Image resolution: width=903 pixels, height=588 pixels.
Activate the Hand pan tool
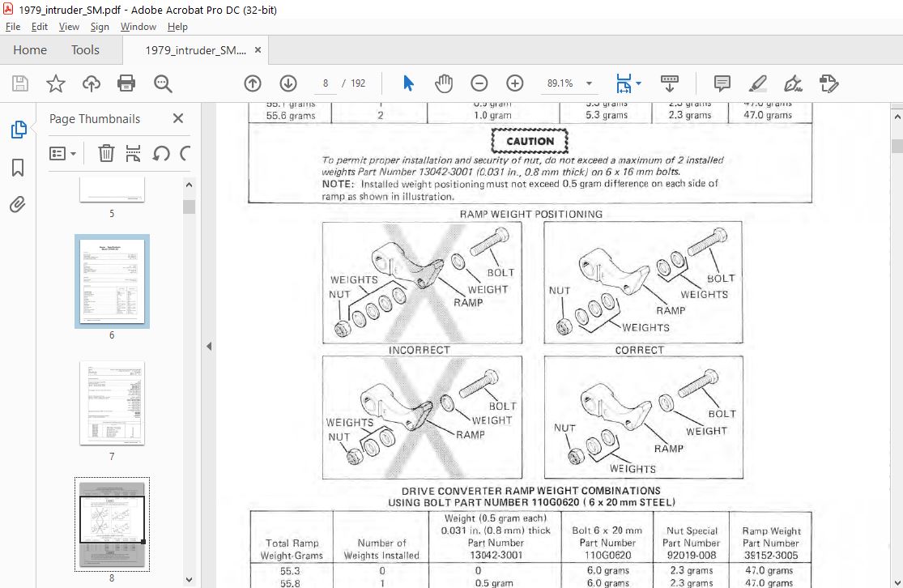click(x=444, y=83)
